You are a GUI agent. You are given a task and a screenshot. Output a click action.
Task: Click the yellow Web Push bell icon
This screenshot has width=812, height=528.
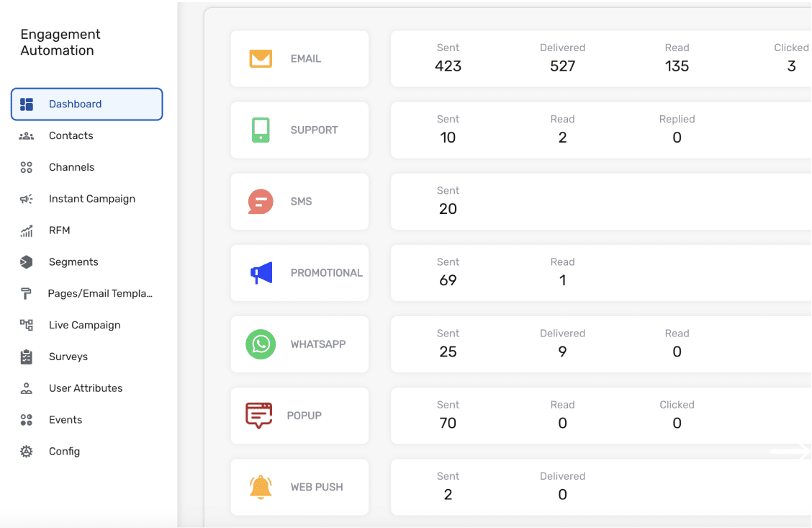(260, 487)
